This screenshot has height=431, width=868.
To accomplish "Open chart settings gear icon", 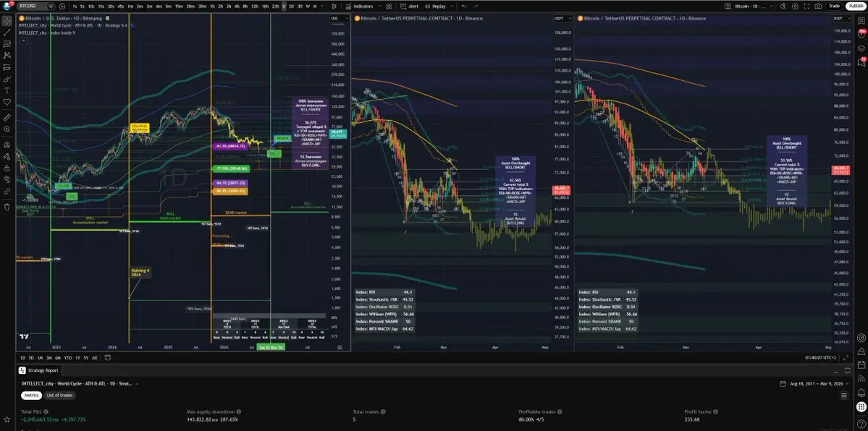I will 795,6.
